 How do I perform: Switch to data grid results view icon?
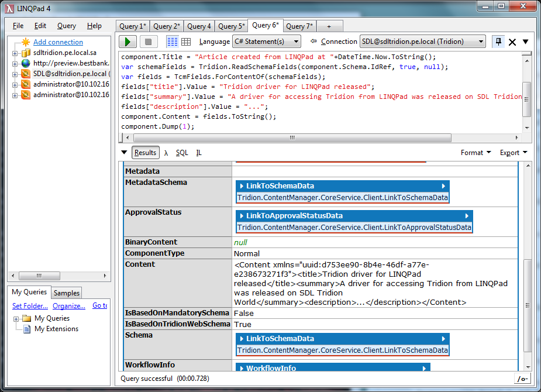pyautogui.click(x=186, y=42)
